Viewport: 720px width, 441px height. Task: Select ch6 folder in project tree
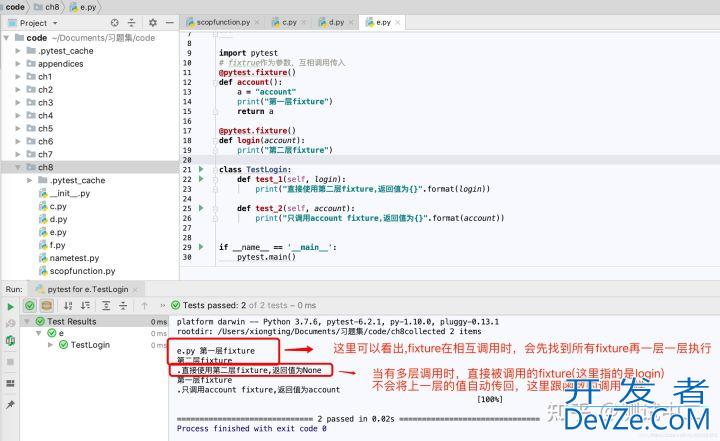point(45,141)
